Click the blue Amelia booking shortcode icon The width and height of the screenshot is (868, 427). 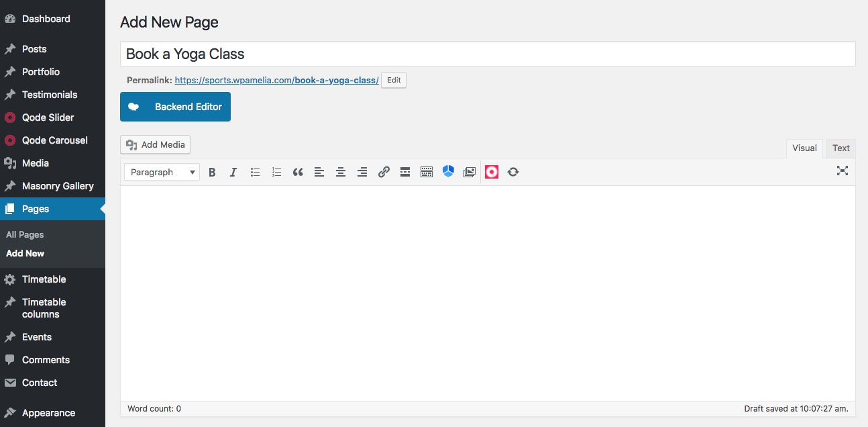[448, 172]
